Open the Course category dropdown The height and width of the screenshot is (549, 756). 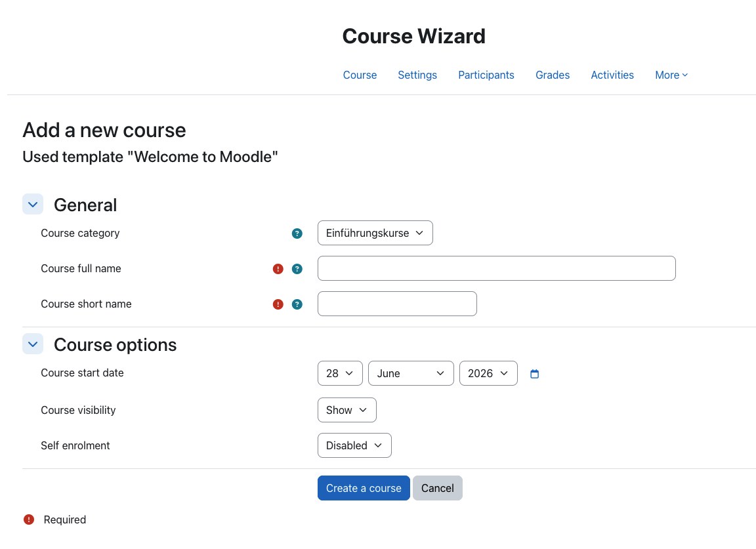(375, 233)
